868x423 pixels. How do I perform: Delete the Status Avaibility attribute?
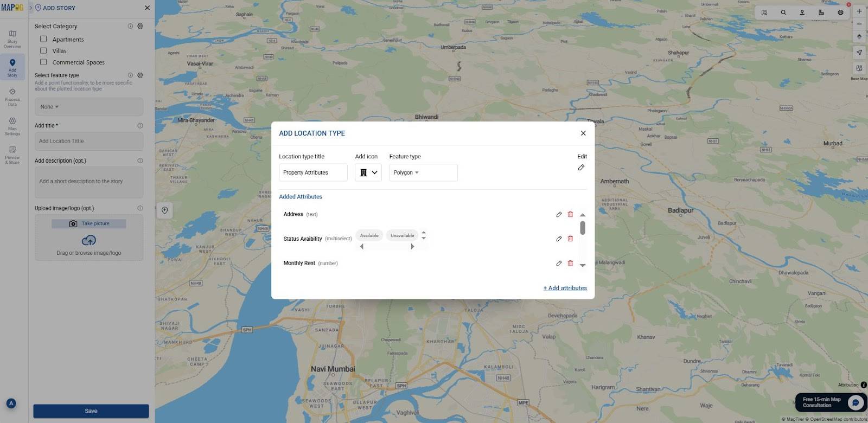coord(570,239)
